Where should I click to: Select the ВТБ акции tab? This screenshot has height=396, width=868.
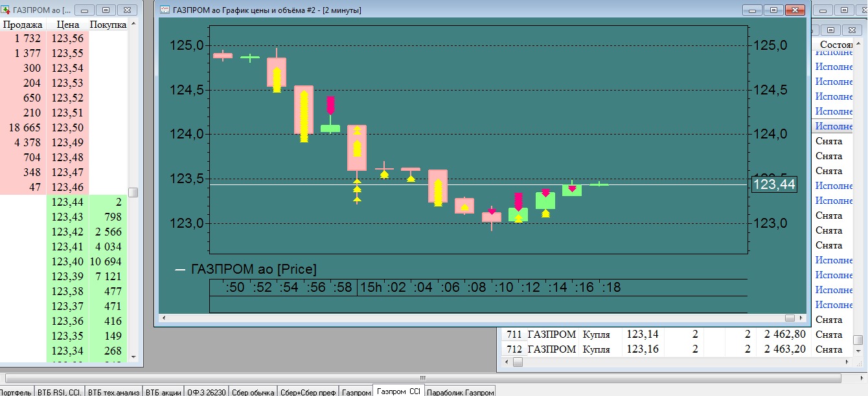click(x=163, y=391)
